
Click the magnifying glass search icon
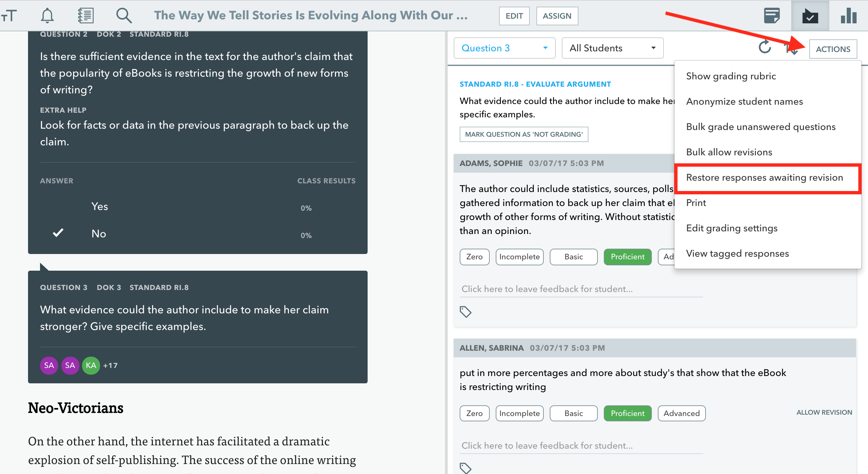pos(124,15)
